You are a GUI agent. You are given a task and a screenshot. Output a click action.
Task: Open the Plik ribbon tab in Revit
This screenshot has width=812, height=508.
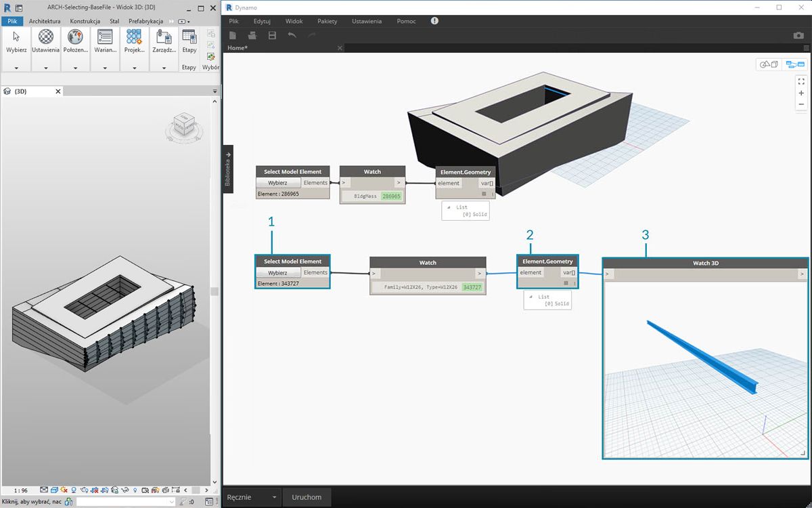point(12,21)
